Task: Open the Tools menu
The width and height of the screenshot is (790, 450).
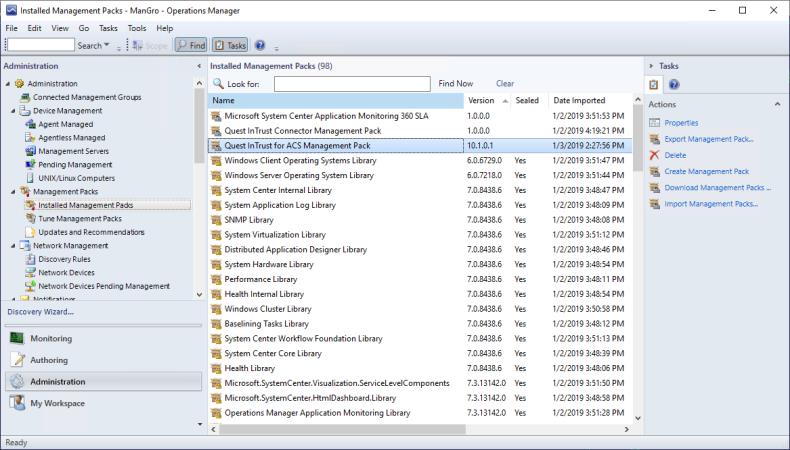Action: tap(137, 28)
